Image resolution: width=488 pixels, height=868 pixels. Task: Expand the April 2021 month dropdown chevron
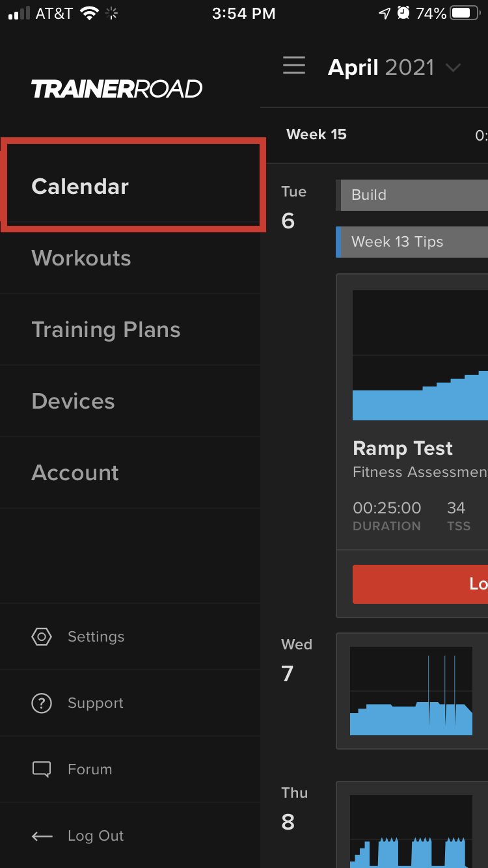click(x=452, y=67)
